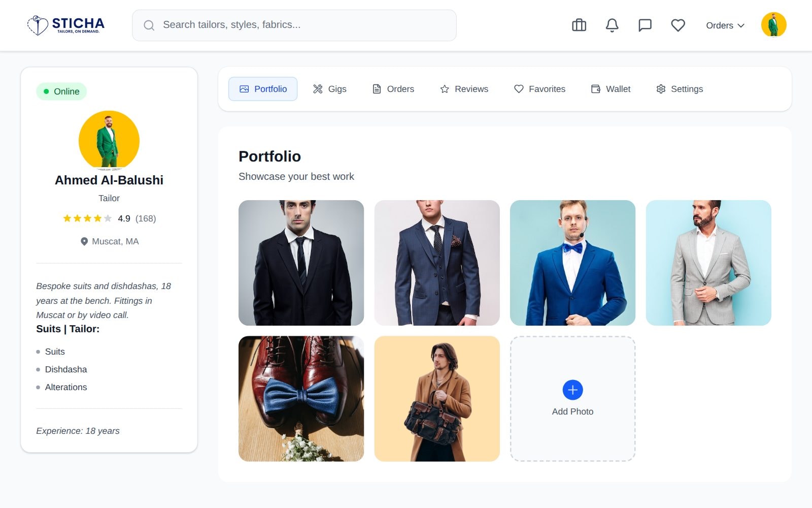
Task: Click the search magnifier icon
Action: click(149, 25)
